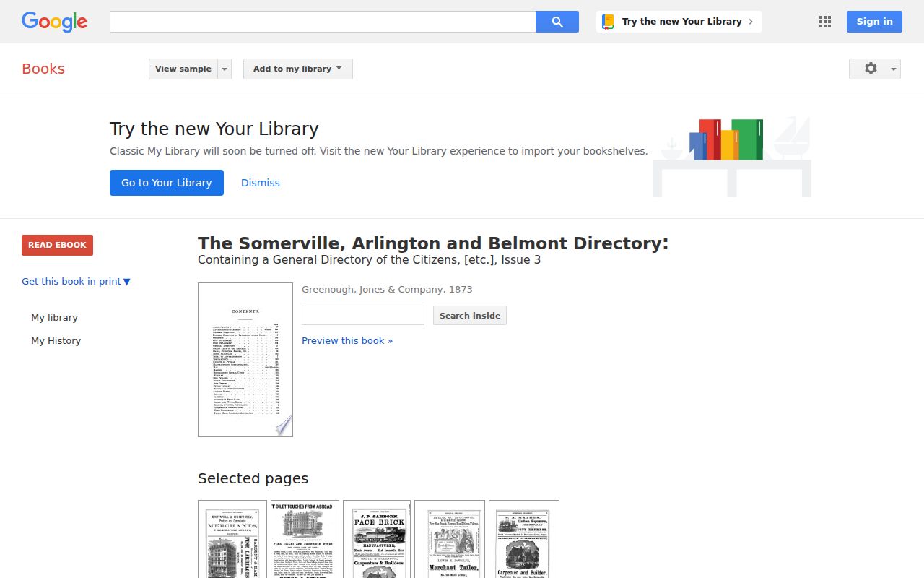Open the settings gear menu
The width and height of the screenshot is (924, 578).
(x=875, y=69)
